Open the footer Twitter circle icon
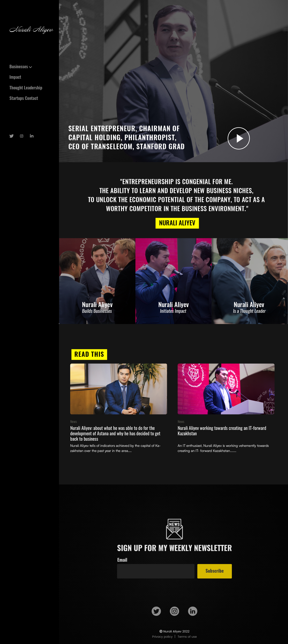The height and width of the screenshot is (644, 288). (x=156, y=611)
